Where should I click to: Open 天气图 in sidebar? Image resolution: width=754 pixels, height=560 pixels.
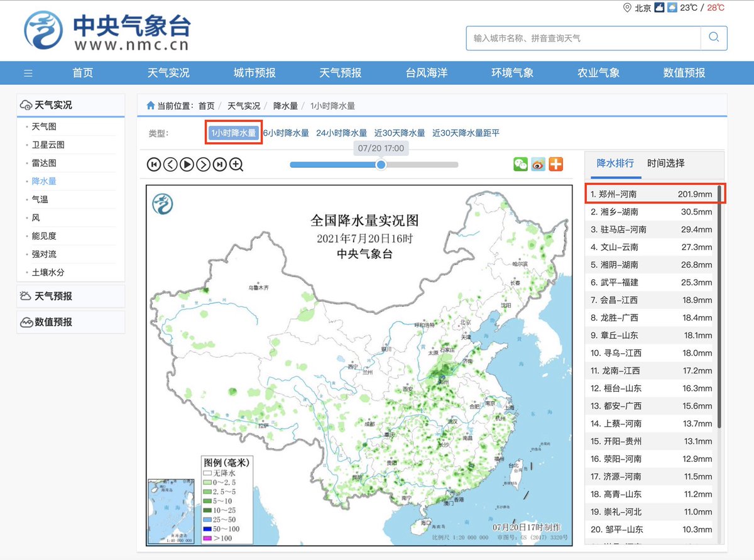click(44, 126)
